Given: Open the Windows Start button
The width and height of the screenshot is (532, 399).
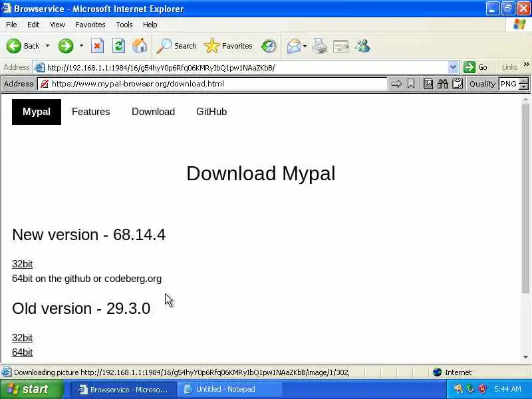Looking at the screenshot, I should pos(31,389).
